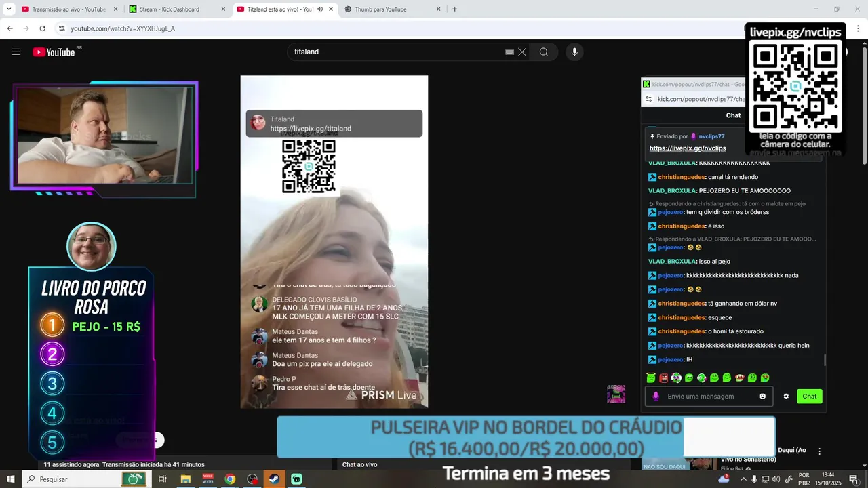The width and height of the screenshot is (868, 488).
Task: Click VLAD_BROXULA name on 'isso aí pejo'
Action: [672, 261]
